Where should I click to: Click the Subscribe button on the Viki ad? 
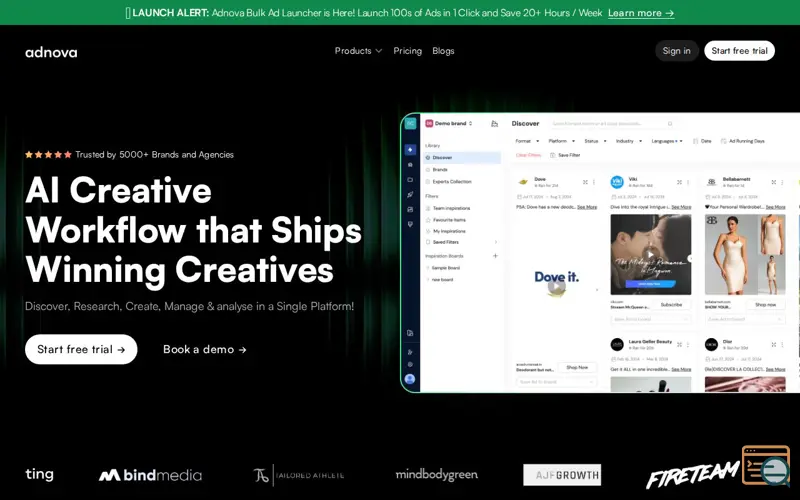pos(671,305)
